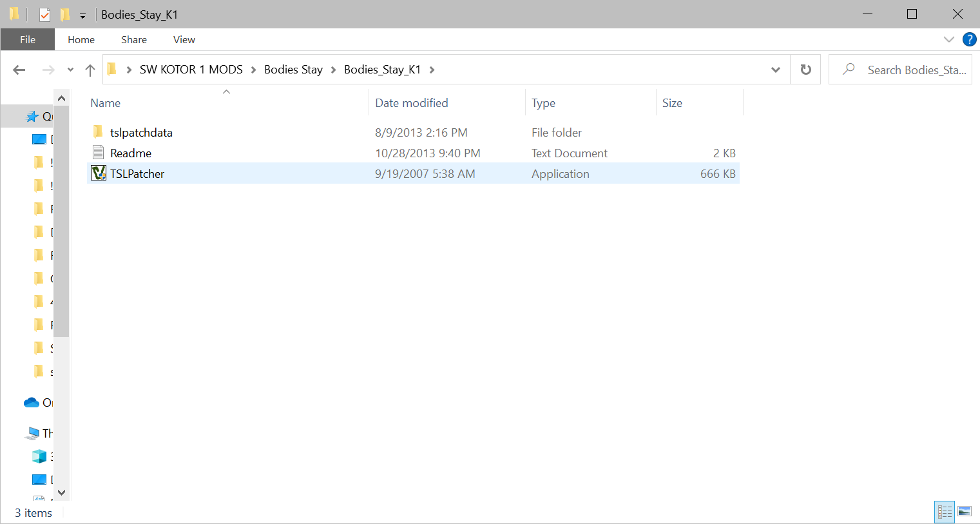The image size is (980, 524).
Task: Click the File folder type cell
Action: pyautogui.click(x=557, y=132)
